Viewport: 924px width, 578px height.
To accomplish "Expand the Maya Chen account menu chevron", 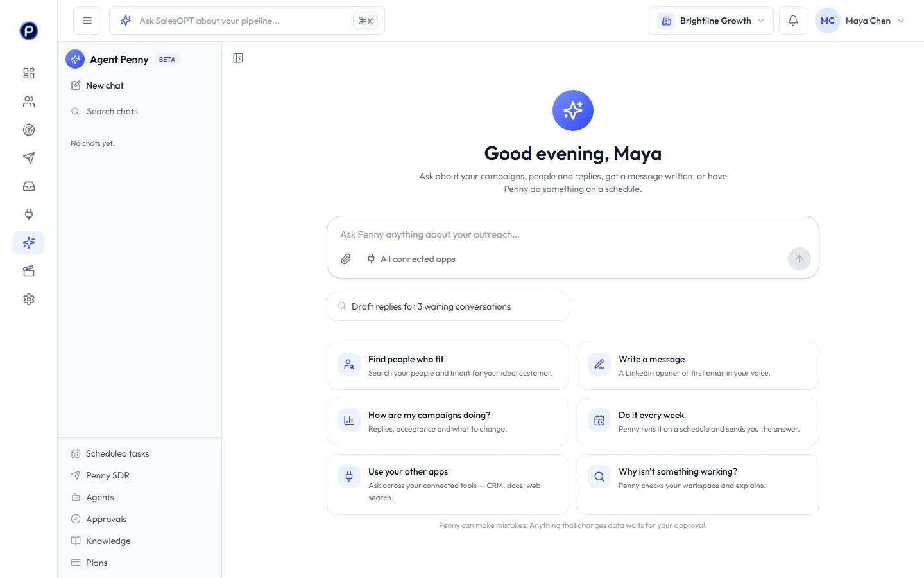I will (x=901, y=21).
